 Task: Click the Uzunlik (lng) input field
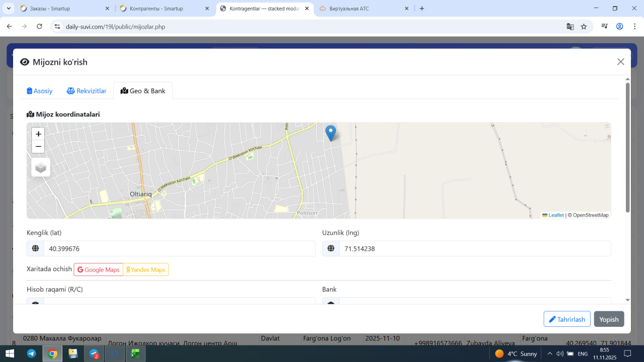475,248
